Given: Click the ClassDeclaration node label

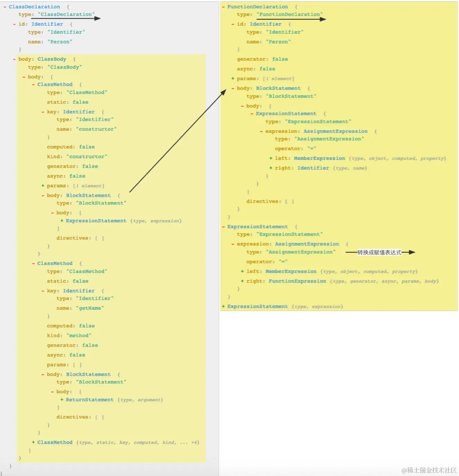Looking at the screenshot, I should (x=34, y=7).
